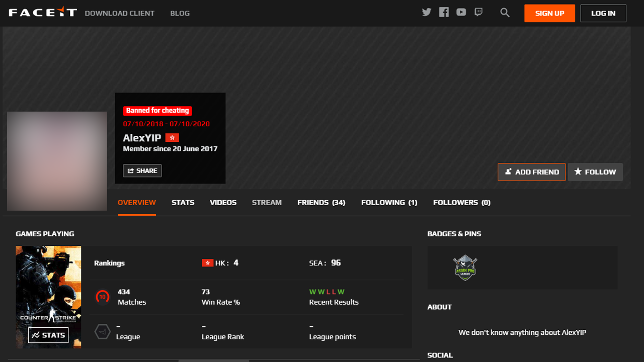
Task: Open Counter-Strike Stats button on game cover
Action: pyautogui.click(x=48, y=335)
